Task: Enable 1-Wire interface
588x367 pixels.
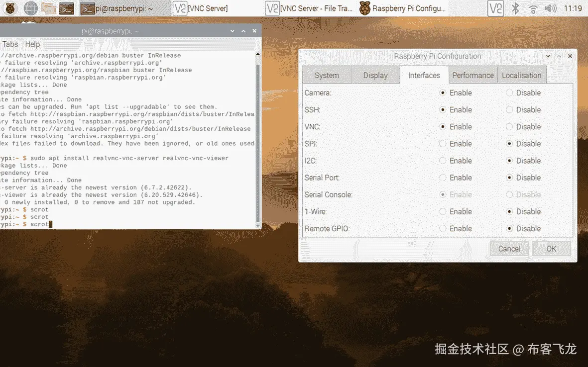Action: tap(443, 211)
